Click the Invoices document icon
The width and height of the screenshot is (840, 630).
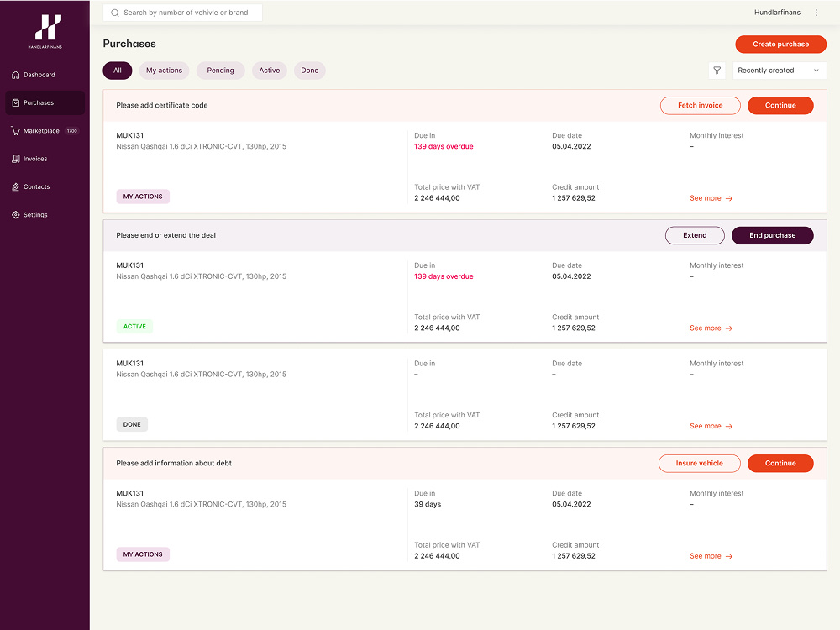(x=15, y=159)
